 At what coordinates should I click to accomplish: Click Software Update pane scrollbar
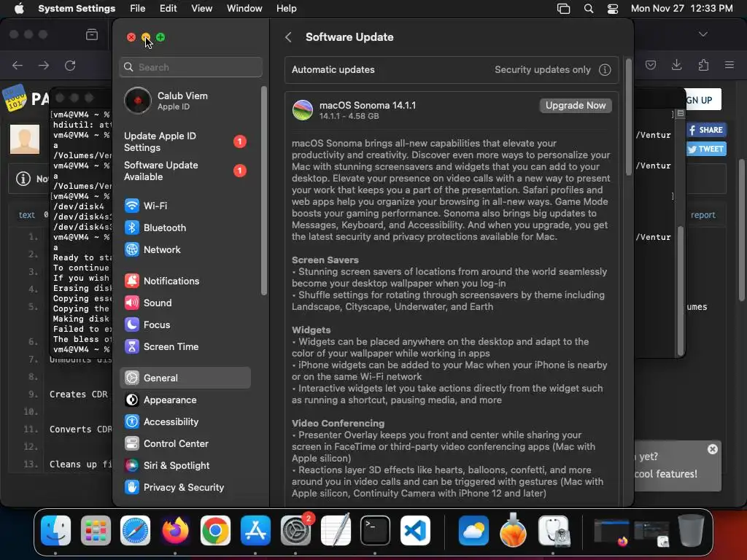tap(628, 117)
